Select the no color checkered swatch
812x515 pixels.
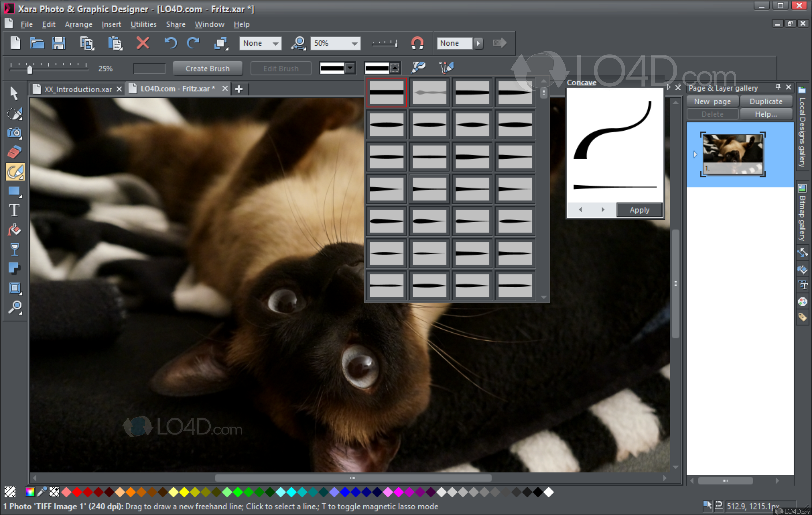(54, 492)
